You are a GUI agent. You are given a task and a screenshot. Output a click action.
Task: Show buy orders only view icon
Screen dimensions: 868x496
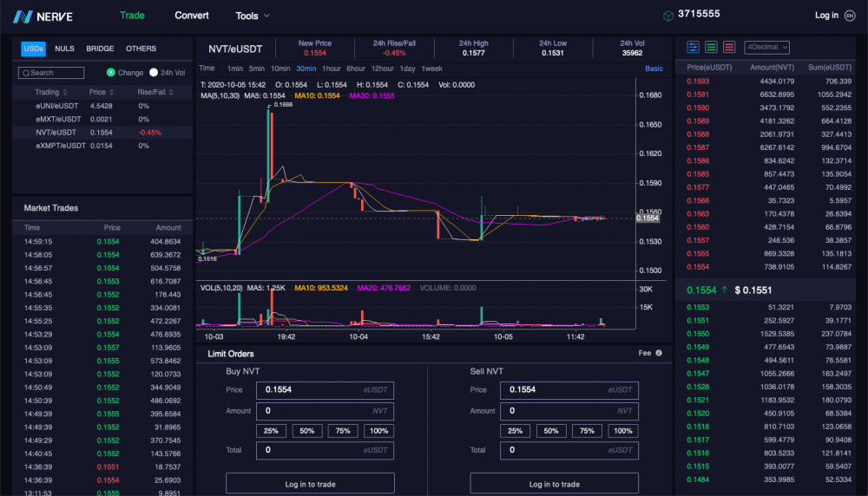click(x=712, y=47)
